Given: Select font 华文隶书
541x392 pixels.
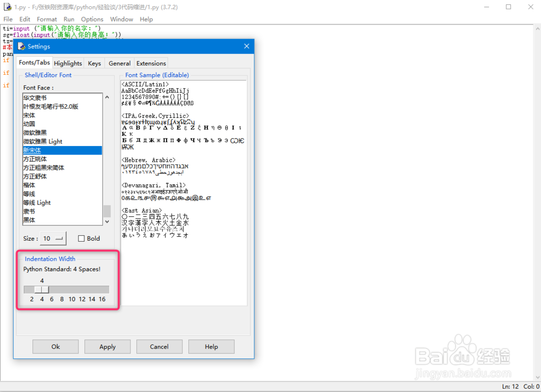Looking at the screenshot, I should click(62, 98).
